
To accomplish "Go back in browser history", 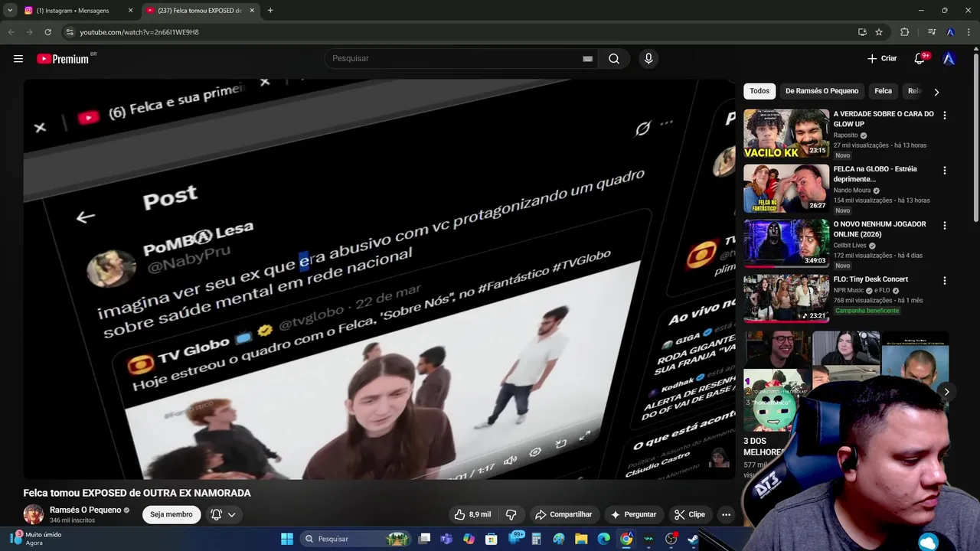I will coord(11,32).
